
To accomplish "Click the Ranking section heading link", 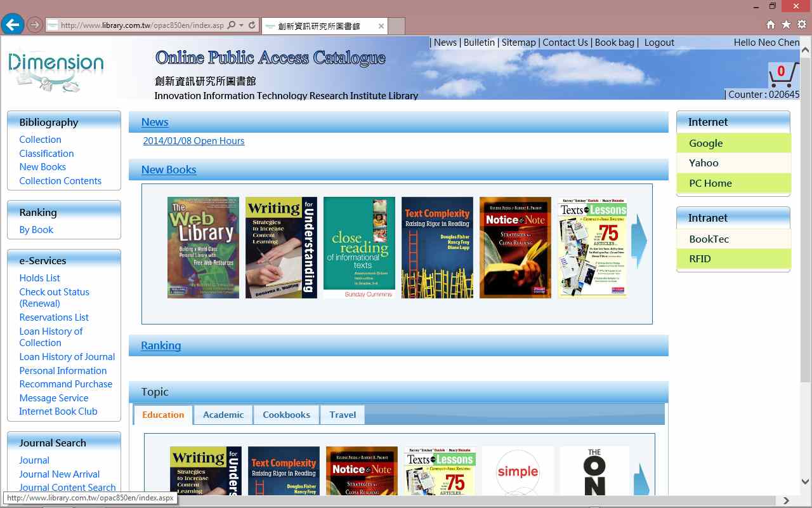I will click(x=161, y=345).
